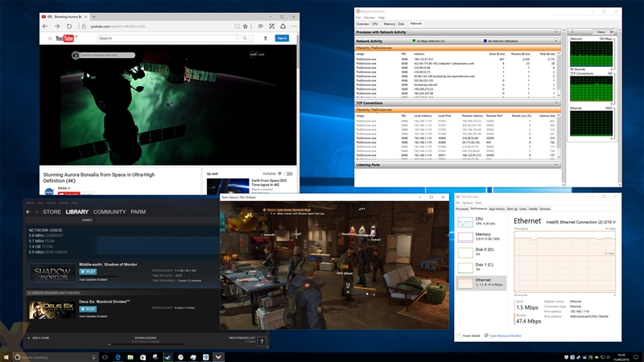Viewport: 644px width, 362px height.
Task: Open Windows Start menu
Action: coord(7,356)
